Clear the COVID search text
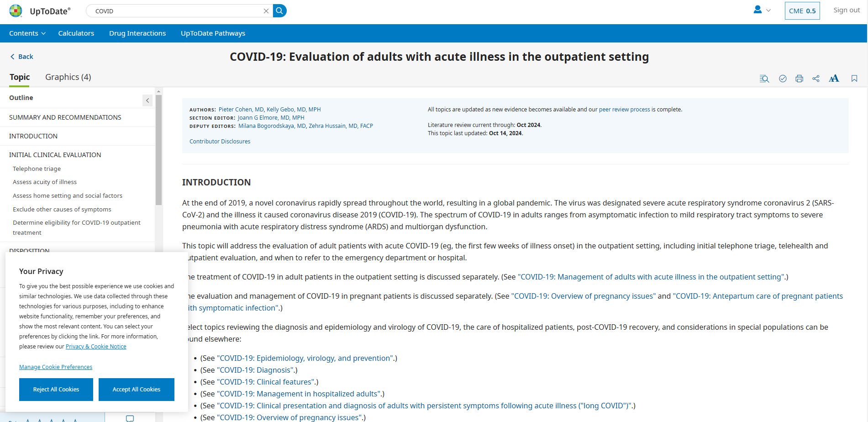The image size is (868, 422). pos(266,11)
